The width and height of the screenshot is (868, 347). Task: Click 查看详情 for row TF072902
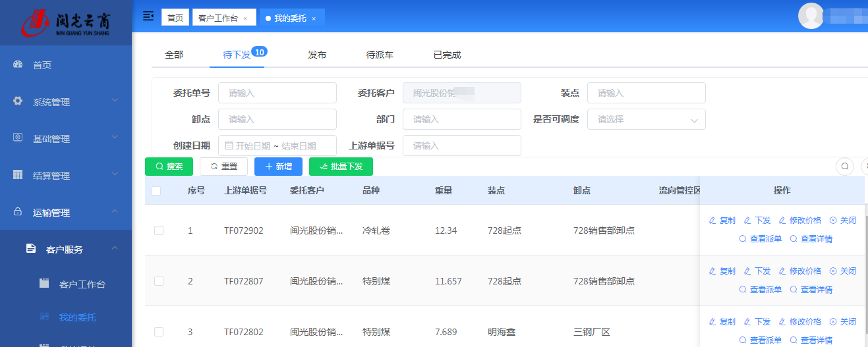click(811, 239)
